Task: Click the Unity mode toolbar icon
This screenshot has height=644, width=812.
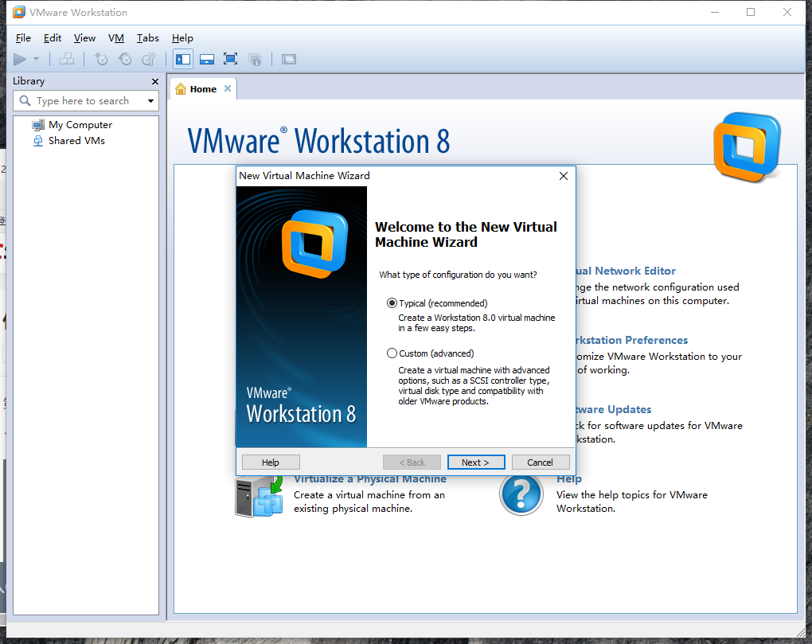Action: [255, 59]
